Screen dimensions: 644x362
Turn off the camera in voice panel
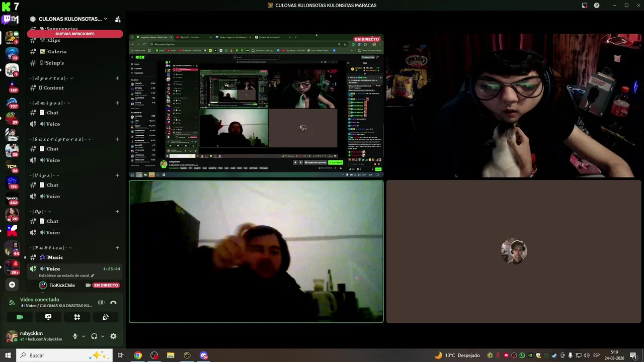pyautogui.click(x=20, y=317)
